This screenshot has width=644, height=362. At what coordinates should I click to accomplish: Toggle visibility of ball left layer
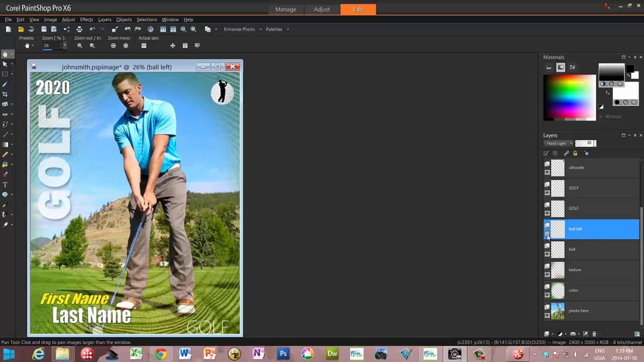[547, 233]
